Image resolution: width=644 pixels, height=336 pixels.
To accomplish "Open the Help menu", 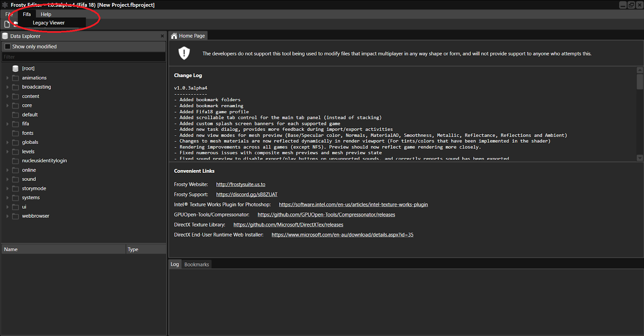I will pyautogui.click(x=46, y=14).
